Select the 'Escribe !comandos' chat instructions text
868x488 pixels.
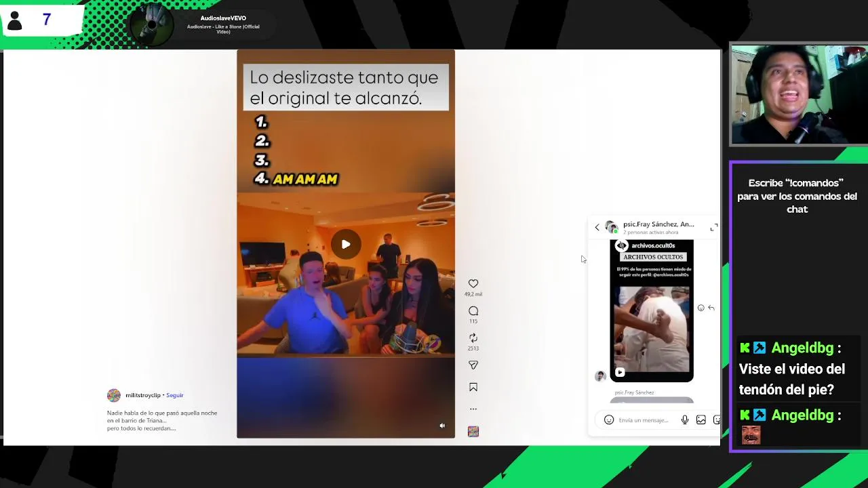click(x=797, y=196)
